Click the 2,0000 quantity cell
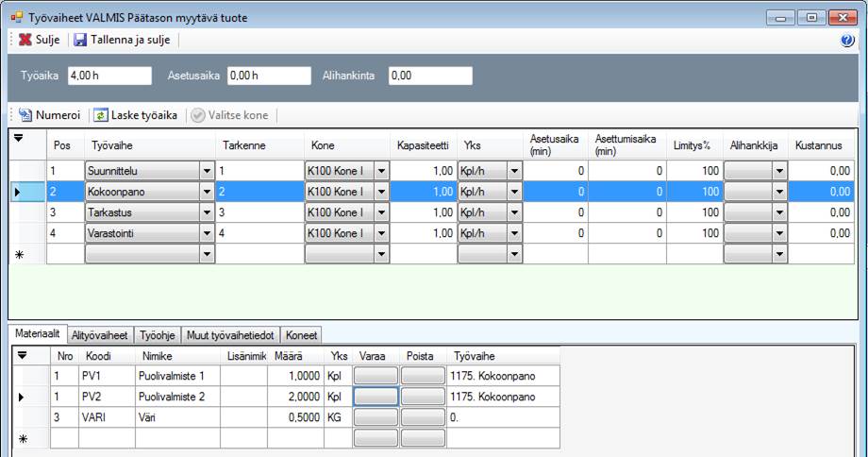The height and width of the screenshot is (457, 868). click(295, 397)
